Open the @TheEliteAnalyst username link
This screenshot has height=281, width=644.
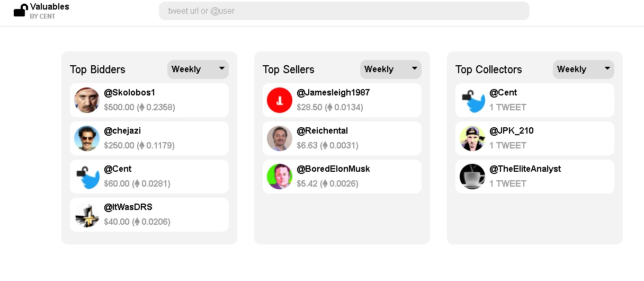(x=525, y=169)
